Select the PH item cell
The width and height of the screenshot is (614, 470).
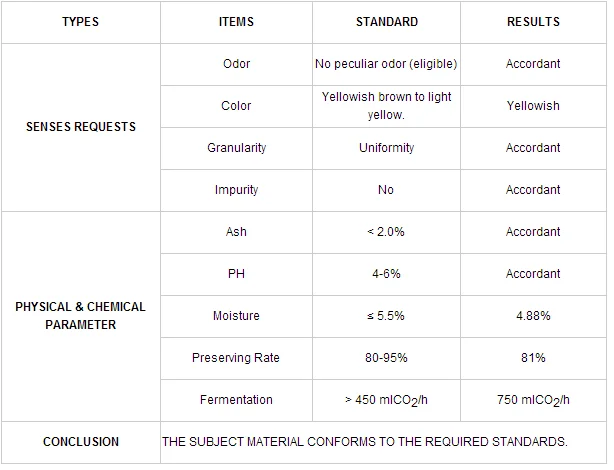pos(236,274)
